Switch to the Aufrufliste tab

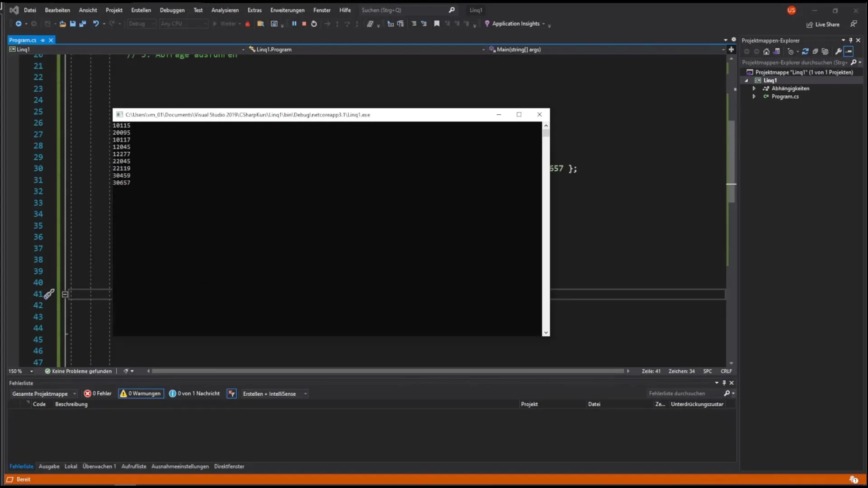point(134,466)
